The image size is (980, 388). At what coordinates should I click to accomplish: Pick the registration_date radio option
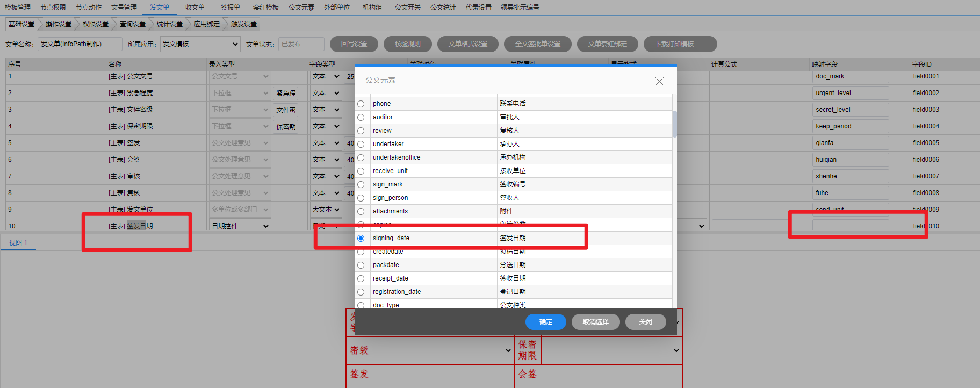pyautogui.click(x=361, y=292)
